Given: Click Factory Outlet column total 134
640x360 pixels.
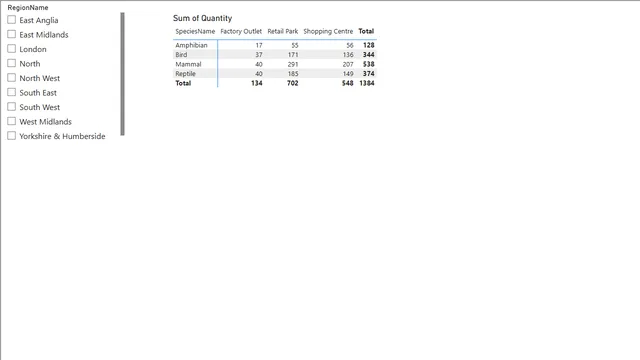Looking at the screenshot, I should pyautogui.click(x=257, y=83).
